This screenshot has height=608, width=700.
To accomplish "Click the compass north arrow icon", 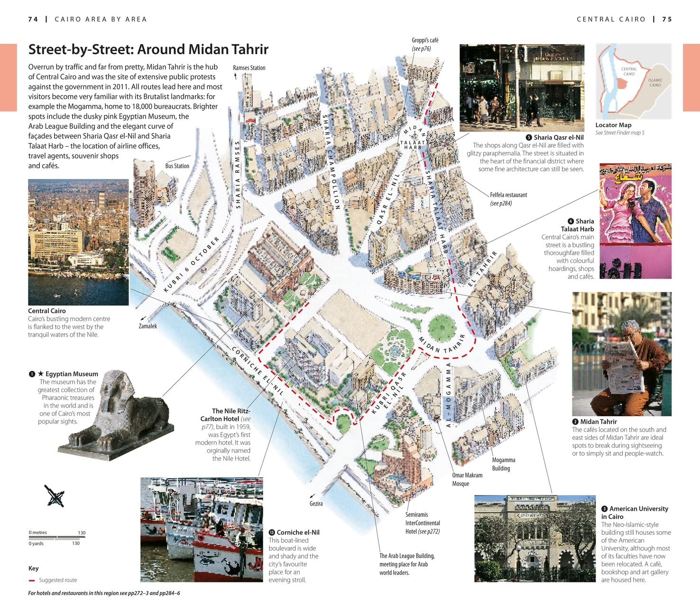I will [54, 496].
